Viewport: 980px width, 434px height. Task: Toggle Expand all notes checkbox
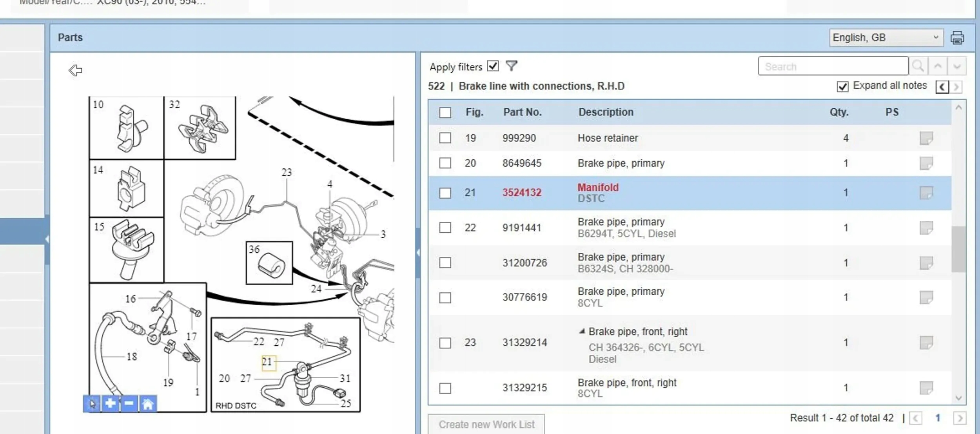[x=842, y=86]
